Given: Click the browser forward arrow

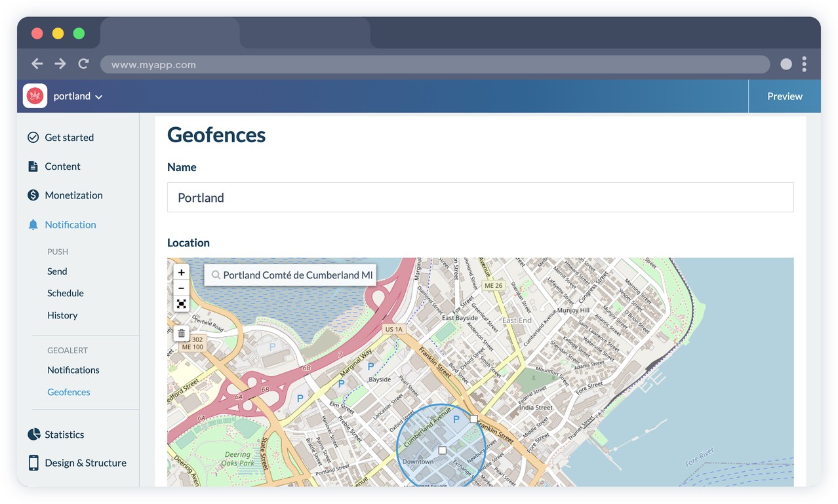Looking at the screenshot, I should tap(60, 64).
